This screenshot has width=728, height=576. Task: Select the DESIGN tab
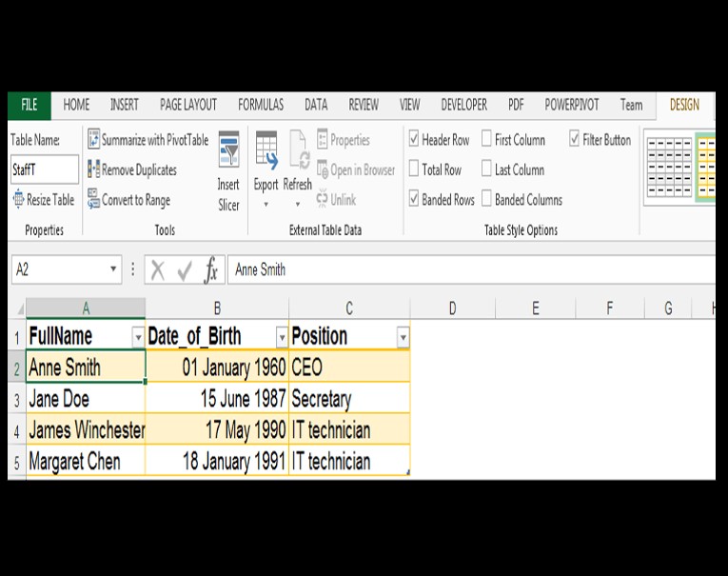(684, 105)
